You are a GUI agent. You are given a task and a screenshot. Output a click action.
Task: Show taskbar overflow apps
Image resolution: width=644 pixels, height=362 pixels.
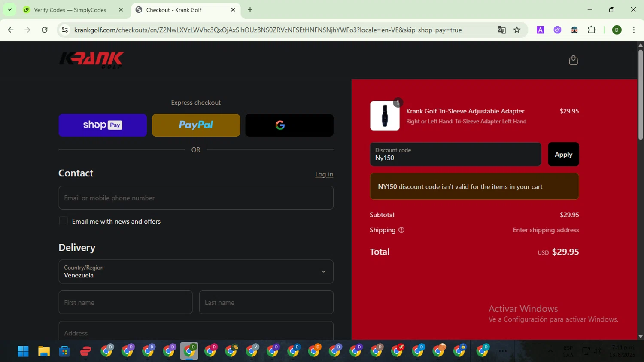[503, 351]
